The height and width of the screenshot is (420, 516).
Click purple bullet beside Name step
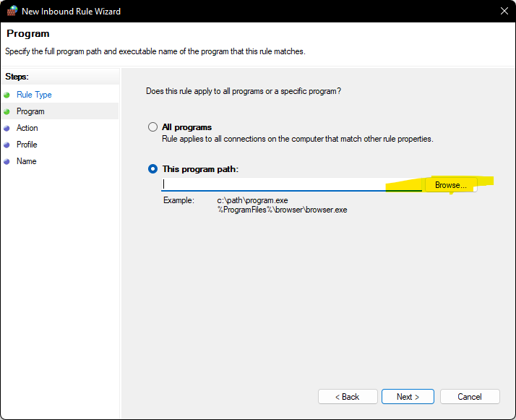coord(7,162)
